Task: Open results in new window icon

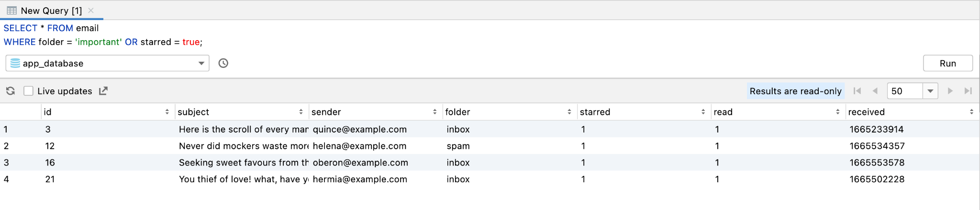Action: pyautogui.click(x=103, y=91)
